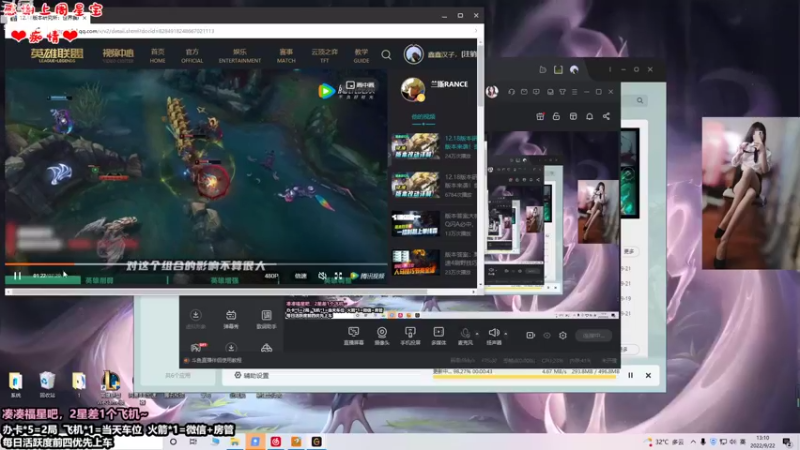Toggle the speaker in the stream toolbar

point(493,336)
